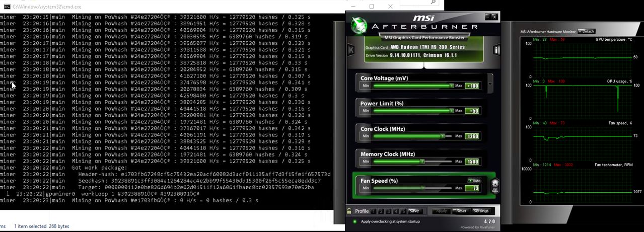Click the Memory Clock slider handle
Viewport: 644px width, 232px height.
pos(422,162)
